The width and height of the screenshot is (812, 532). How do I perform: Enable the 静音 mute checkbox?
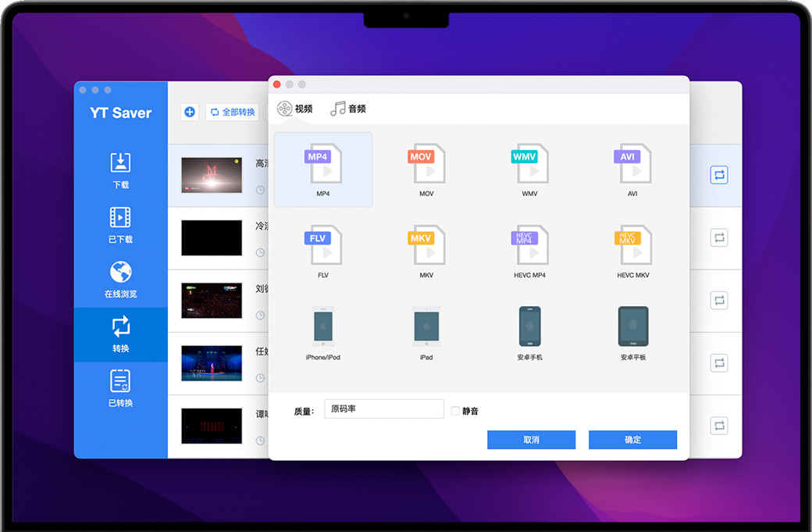(455, 411)
